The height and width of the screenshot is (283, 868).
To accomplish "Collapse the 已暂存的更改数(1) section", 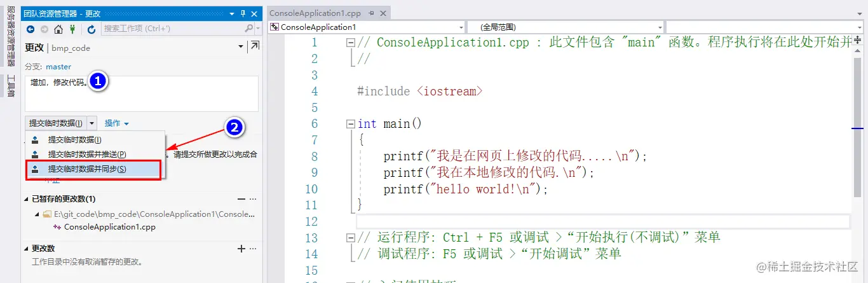I will (x=27, y=199).
